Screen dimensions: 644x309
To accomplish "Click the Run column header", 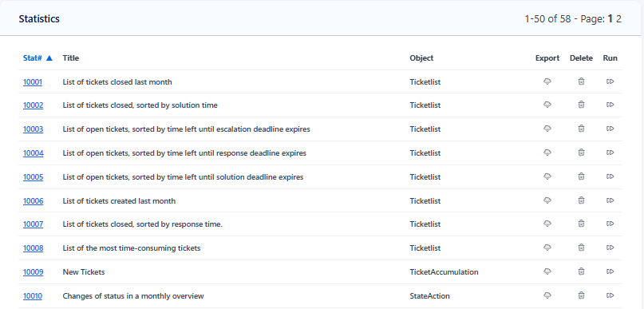I will pyautogui.click(x=610, y=58).
